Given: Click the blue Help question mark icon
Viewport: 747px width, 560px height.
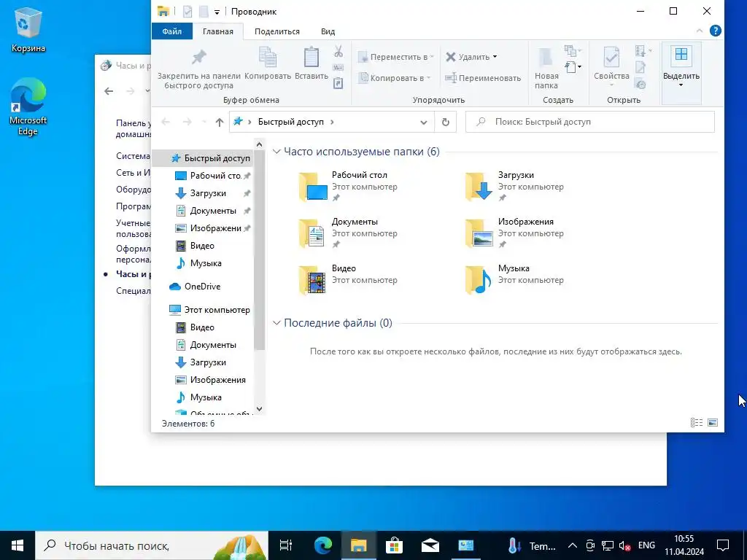Looking at the screenshot, I should coord(715,31).
